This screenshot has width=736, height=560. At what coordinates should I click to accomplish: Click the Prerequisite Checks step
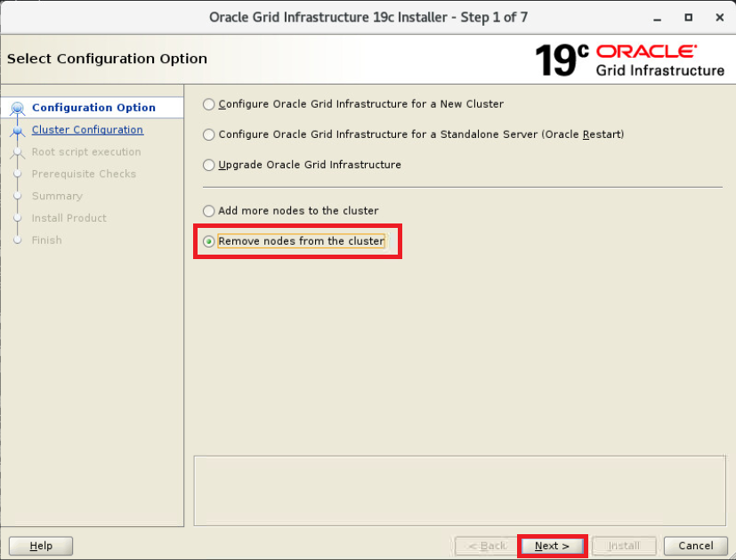click(84, 174)
